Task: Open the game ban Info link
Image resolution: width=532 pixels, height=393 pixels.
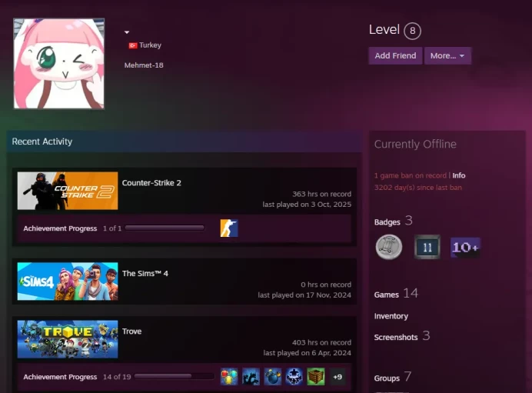Action: click(x=459, y=175)
